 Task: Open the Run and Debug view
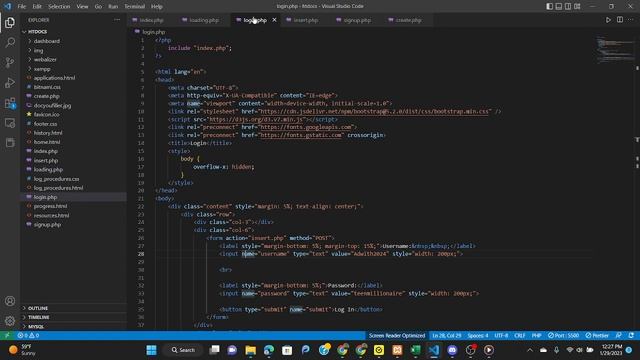tap(10, 82)
